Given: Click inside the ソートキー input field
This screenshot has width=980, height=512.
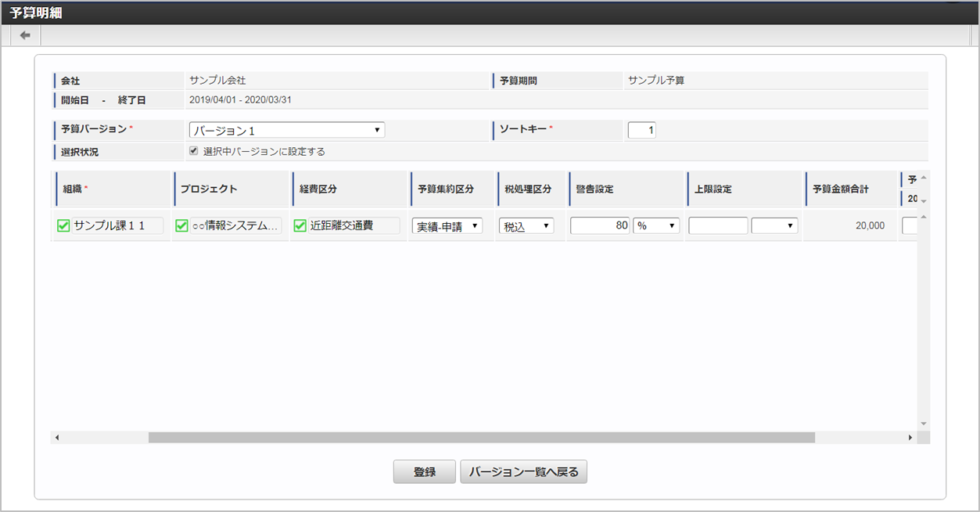Looking at the screenshot, I should [x=641, y=129].
